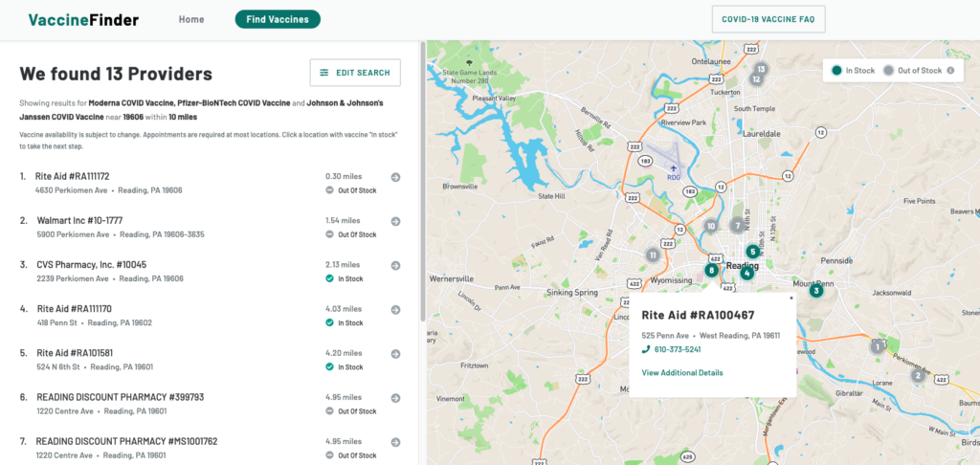The height and width of the screenshot is (465, 980).
Task: Click arrow next to CVS Pharmacy #10045
Action: (395, 265)
